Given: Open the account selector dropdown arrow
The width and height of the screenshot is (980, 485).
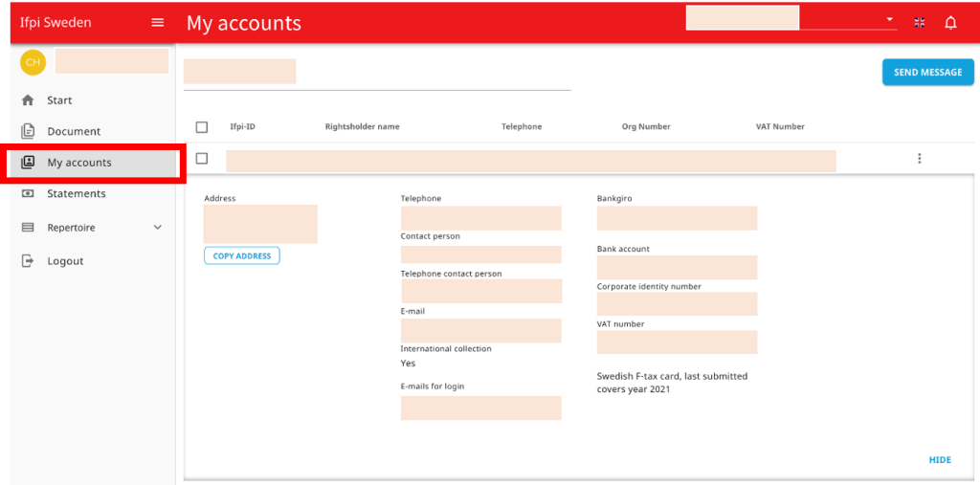Looking at the screenshot, I should pos(888,19).
